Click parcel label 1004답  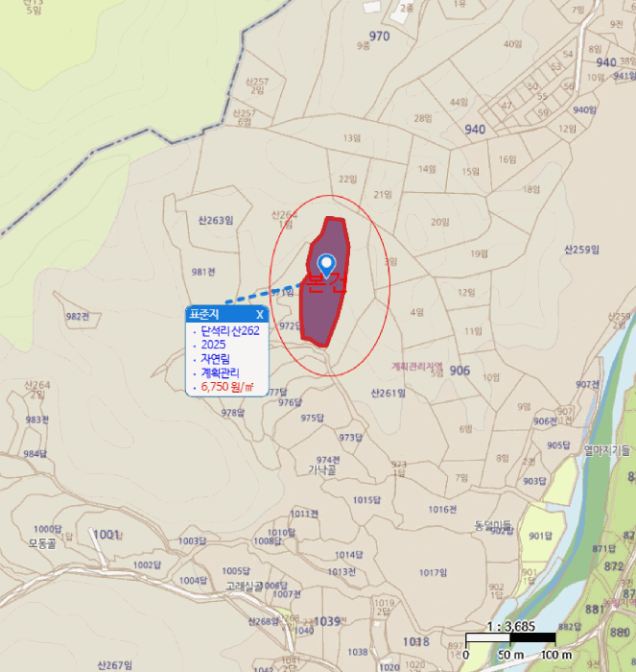[x=193, y=581]
